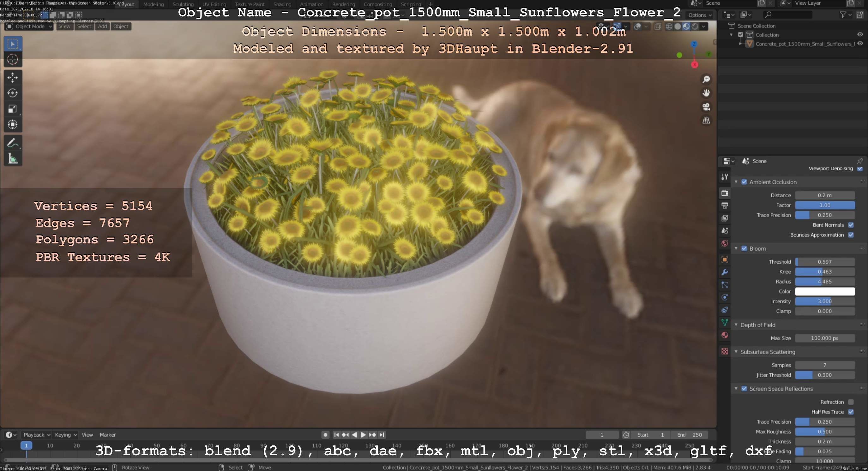Viewport: 868px width, 471px height.
Task: Choose the Rotate tool
Action: 13,93
